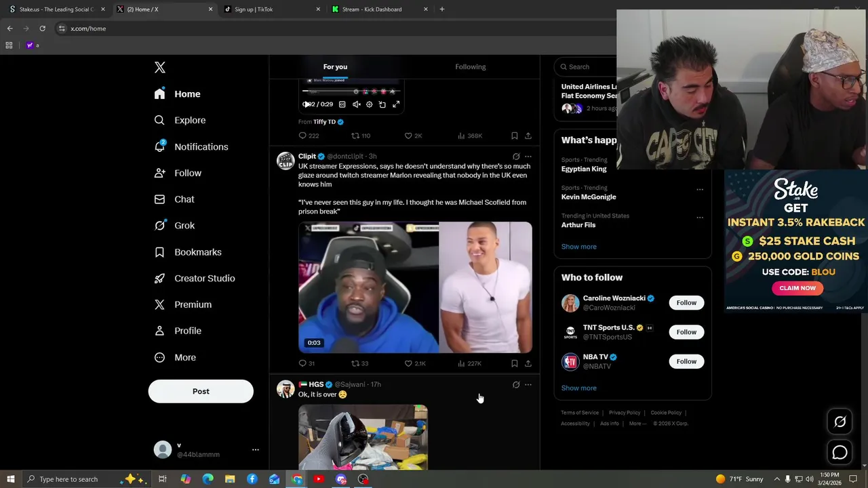
Task: Like the Clipit post with 2.1K likes
Action: 415,363
